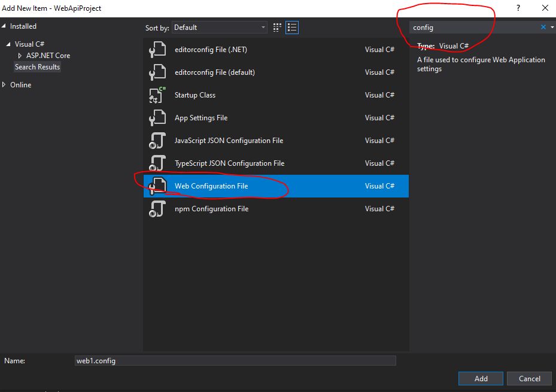Select npm Configuration File text
This screenshot has height=392, width=556.
click(211, 209)
